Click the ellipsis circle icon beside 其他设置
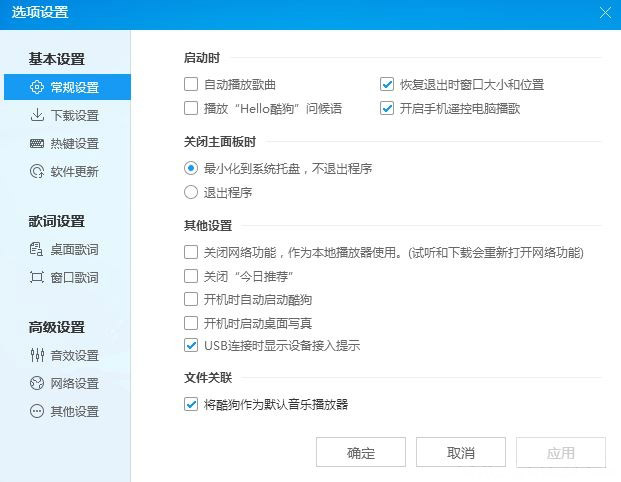The width and height of the screenshot is (621, 482). (x=37, y=411)
